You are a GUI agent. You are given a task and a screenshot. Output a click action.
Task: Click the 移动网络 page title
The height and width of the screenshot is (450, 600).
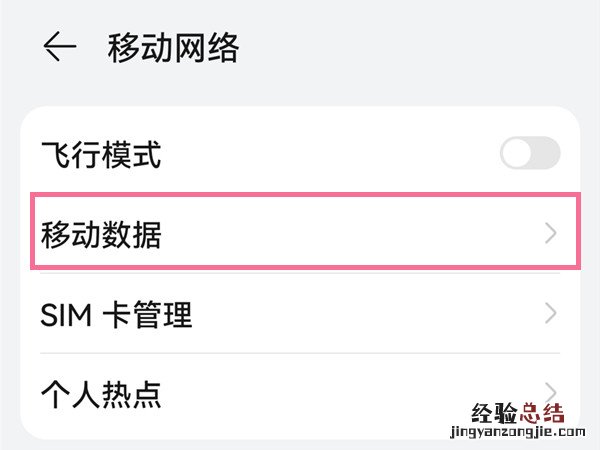pos(173,47)
